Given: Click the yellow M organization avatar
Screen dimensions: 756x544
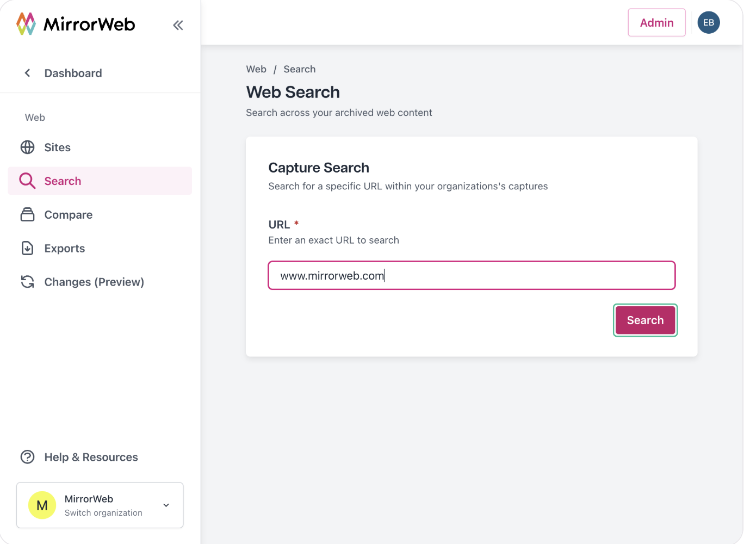Looking at the screenshot, I should pyautogui.click(x=42, y=505).
